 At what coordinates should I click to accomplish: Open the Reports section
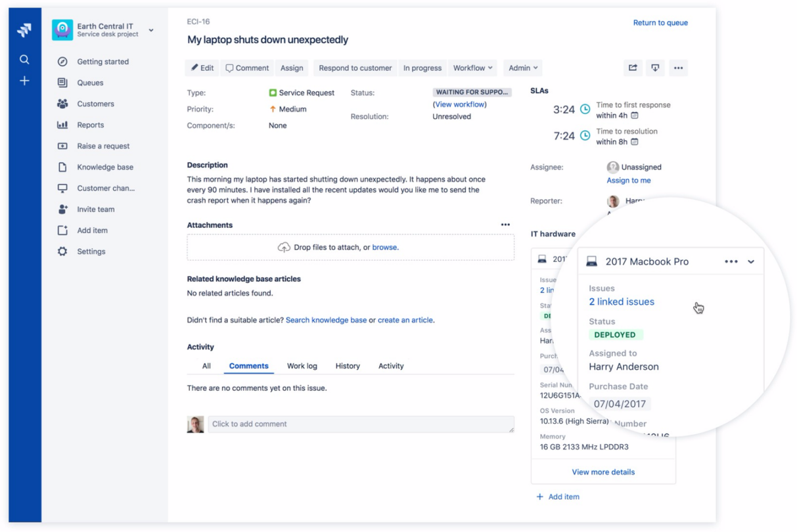coord(90,125)
